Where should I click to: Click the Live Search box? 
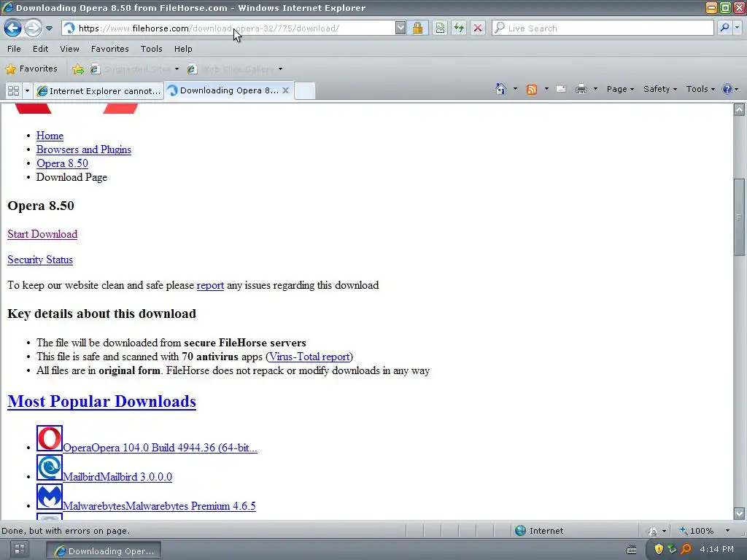[x=603, y=28]
